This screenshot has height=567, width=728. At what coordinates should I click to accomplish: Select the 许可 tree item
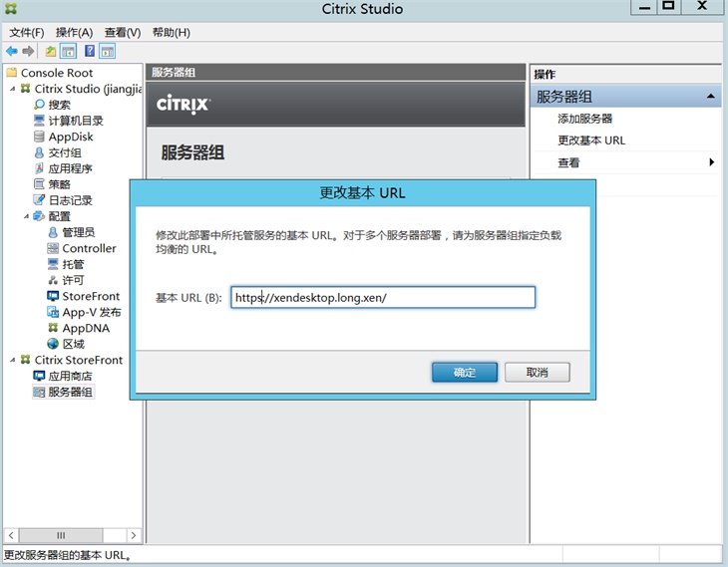click(74, 280)
